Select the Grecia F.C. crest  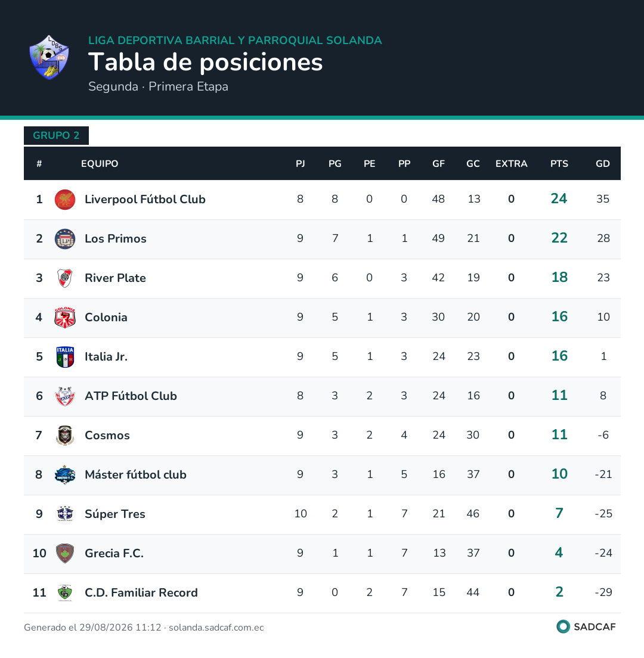pyautogui.click(x=65, y=553)
